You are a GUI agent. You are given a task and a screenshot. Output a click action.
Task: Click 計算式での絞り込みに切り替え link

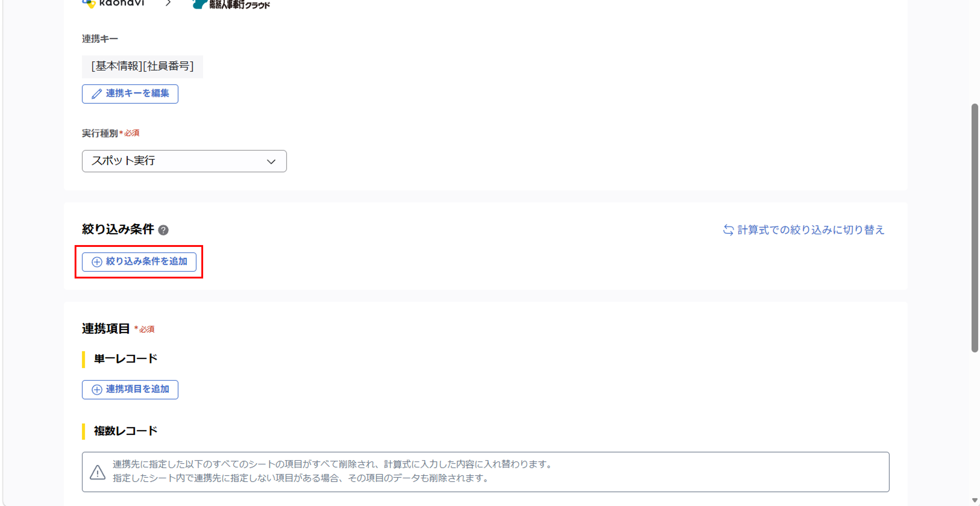click(x=803, y=230)
